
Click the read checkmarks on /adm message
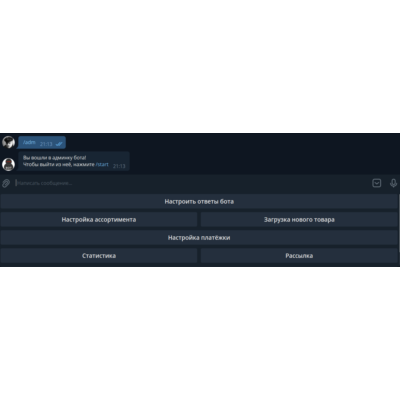(59, 144)
